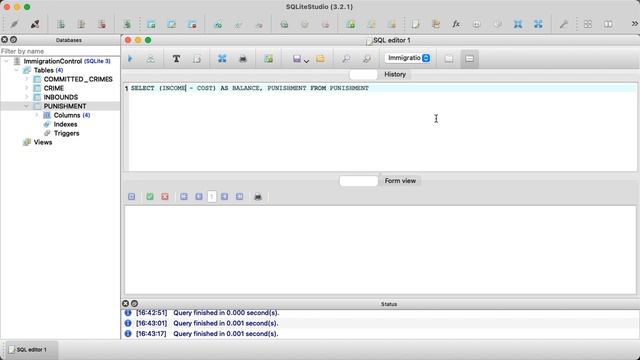Click the Explain query icon

pos(151,58)
